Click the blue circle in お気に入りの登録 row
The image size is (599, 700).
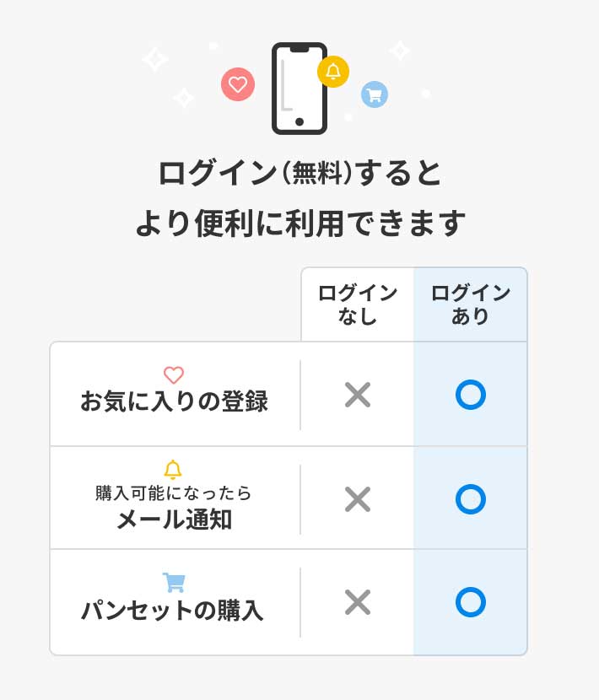pyautogui.click(x=470, y=395)
